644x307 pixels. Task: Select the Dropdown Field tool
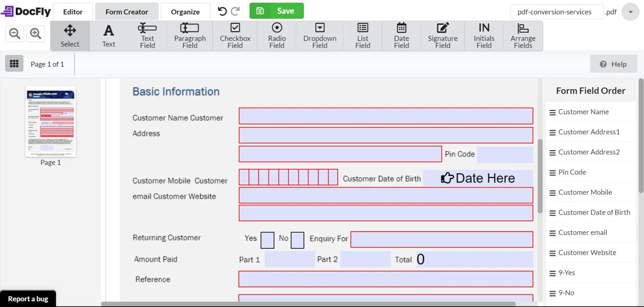[x=319, y=35]
